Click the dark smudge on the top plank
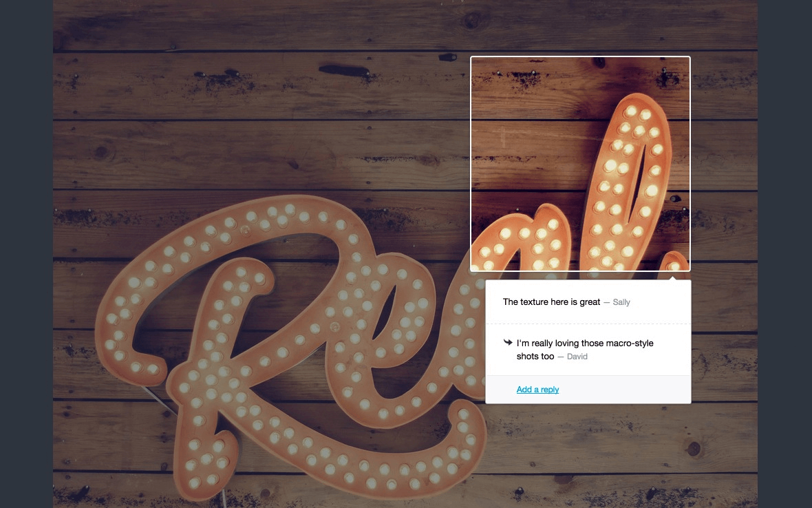The height and width of the screenshot is (508, 812). pyautogui.click(x=344, y=70)
